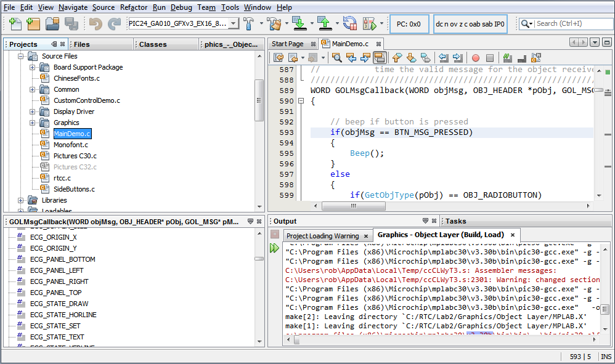Open the Refactor menu
This screenshot has width=615, height=364.
(134, 7)
